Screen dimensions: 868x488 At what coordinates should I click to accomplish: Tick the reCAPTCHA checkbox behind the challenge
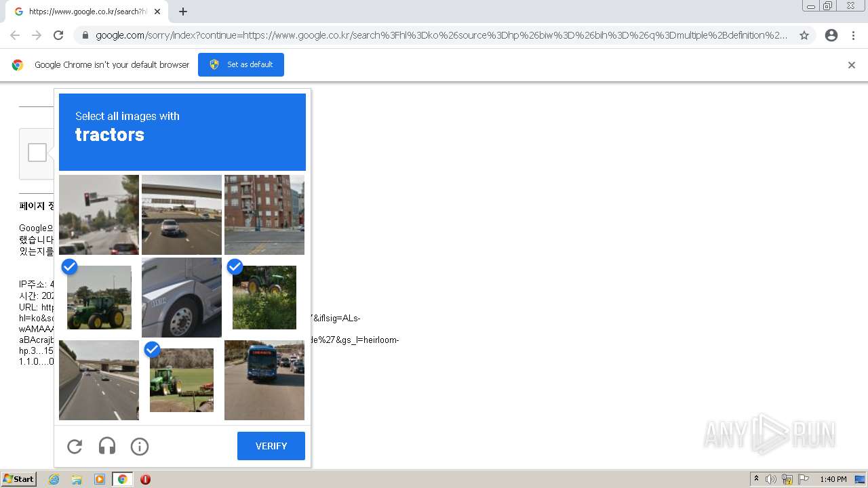(x=37, y=152)
